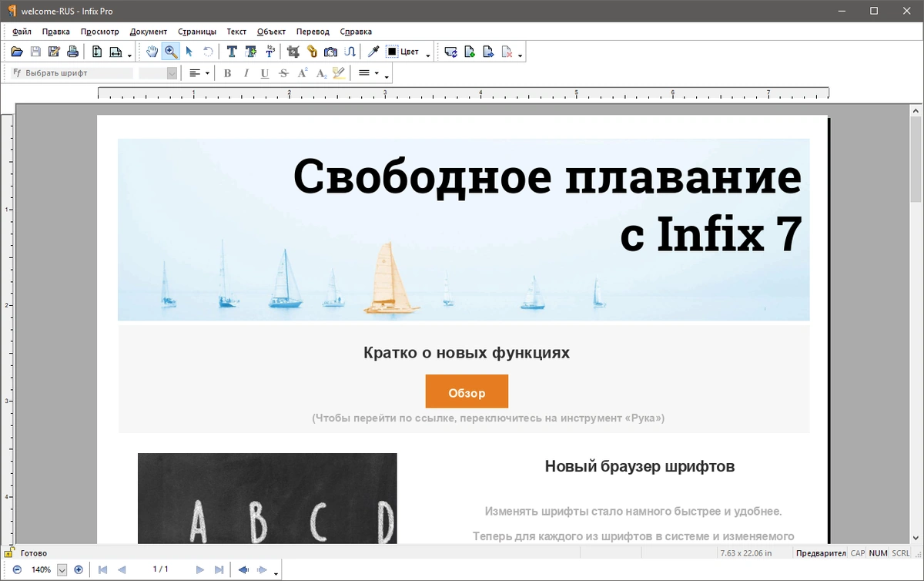Click the zoom out minus button

point(17,569)
